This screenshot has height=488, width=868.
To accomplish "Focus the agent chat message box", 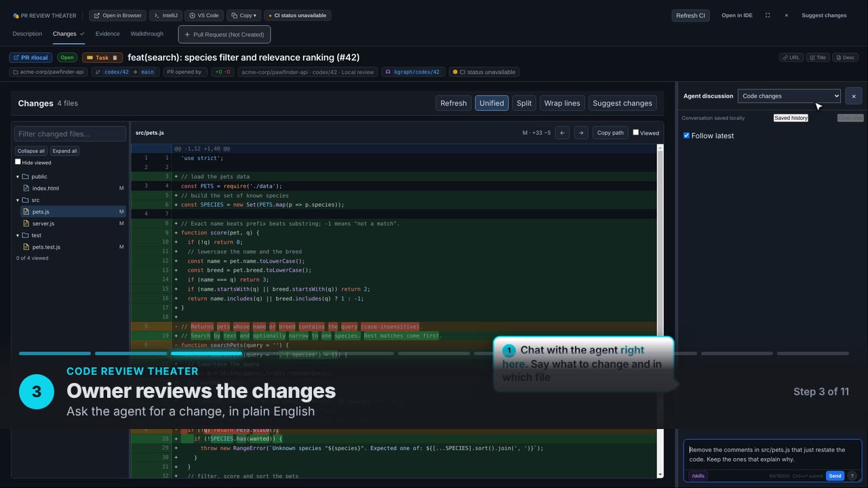I will click(x=772, y=455).
